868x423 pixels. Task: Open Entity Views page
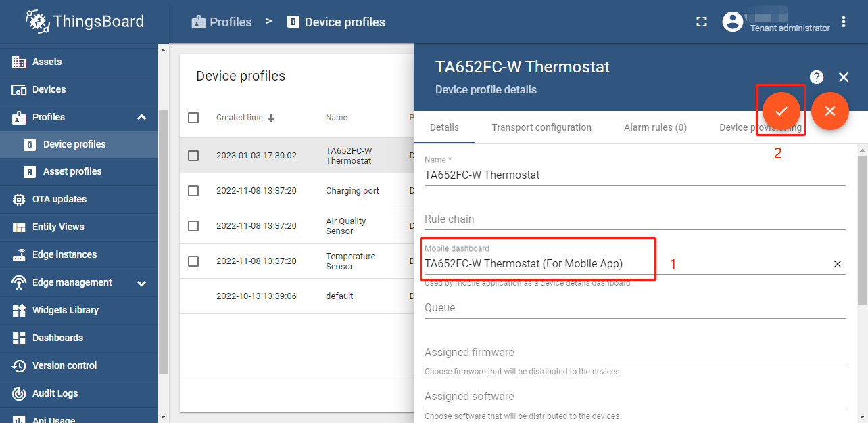pyautogui.click(x=78, y=227)
